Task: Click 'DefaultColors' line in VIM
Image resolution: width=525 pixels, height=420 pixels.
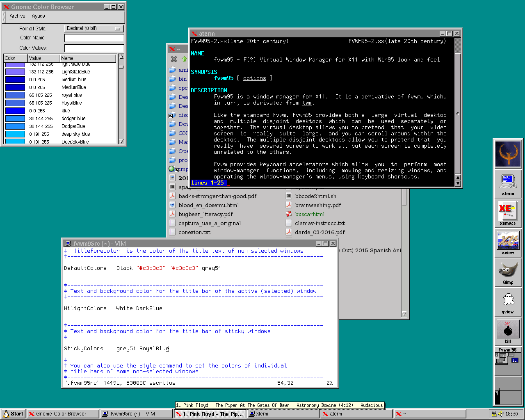Action: coord(142,268)
